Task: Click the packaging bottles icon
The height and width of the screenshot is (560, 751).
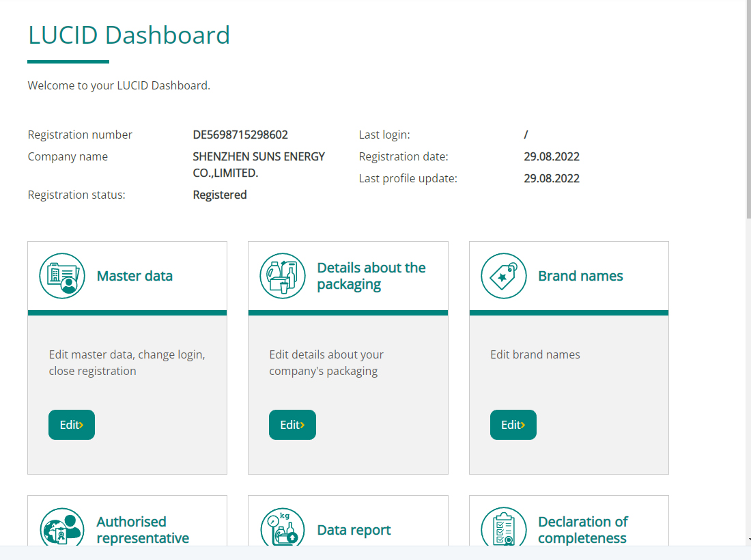Action: pos(283,276)
